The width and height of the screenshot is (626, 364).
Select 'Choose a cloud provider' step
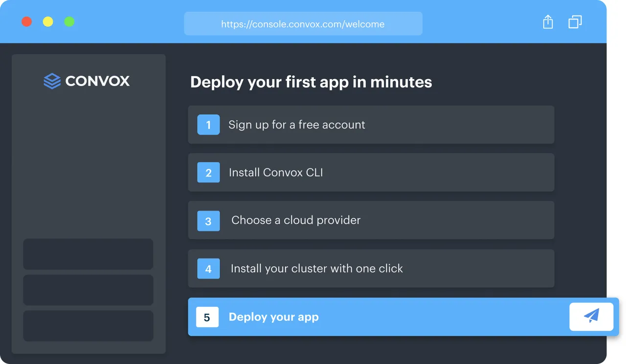371,220
